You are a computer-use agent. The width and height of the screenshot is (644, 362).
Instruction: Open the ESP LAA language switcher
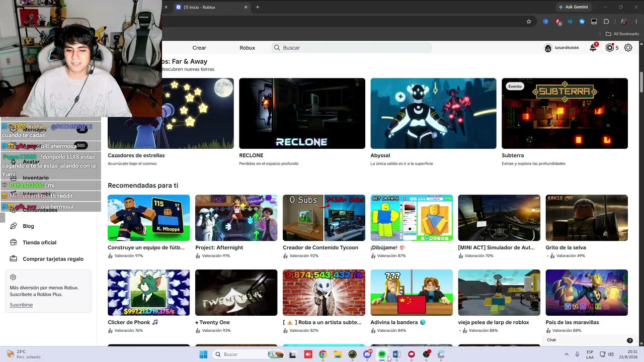tap(590, 354)
